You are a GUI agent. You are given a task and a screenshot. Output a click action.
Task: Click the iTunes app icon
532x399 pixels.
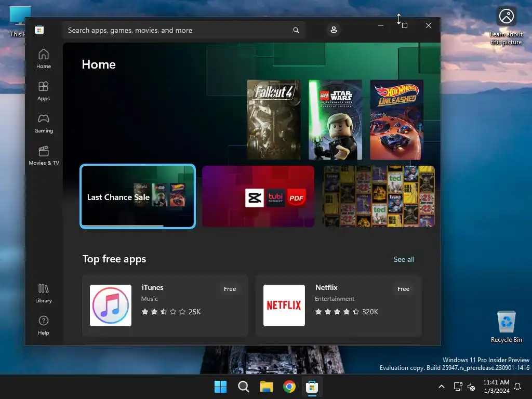click(x=111, y=305)
